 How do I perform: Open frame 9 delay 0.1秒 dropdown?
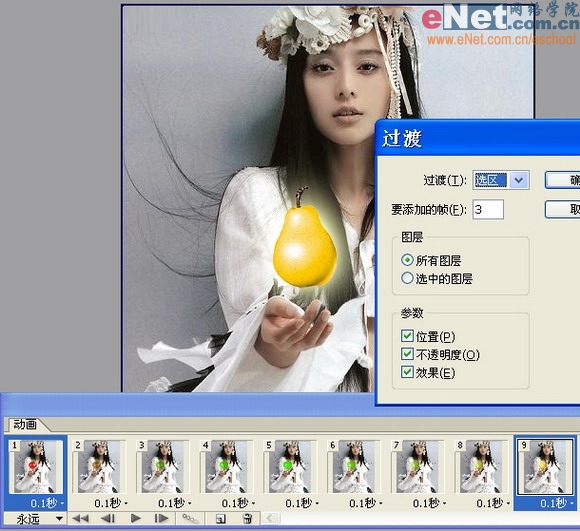[557, 503]
